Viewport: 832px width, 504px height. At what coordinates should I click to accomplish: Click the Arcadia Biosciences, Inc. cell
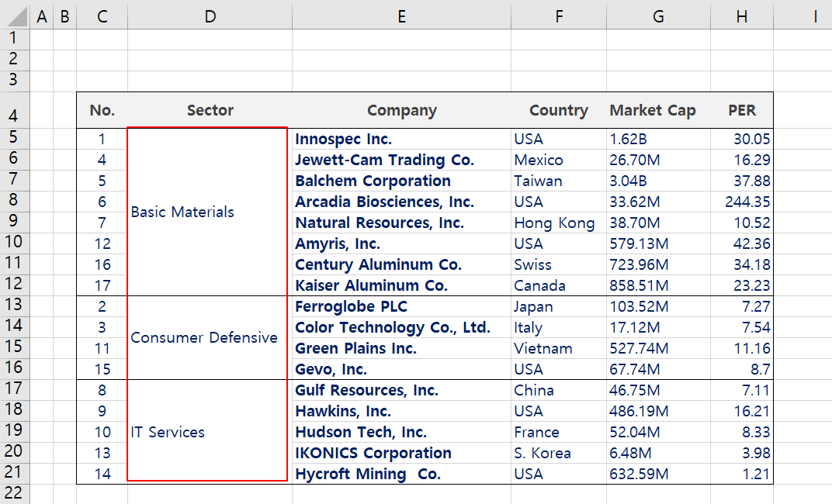(402, 202)
